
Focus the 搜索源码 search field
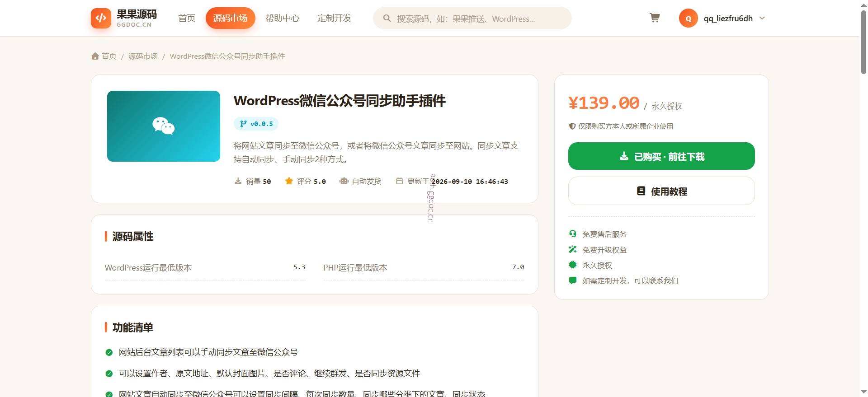click(472, 18)
